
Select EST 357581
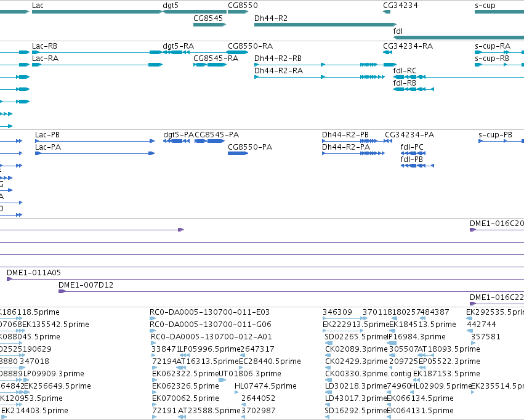click(486, 337)
